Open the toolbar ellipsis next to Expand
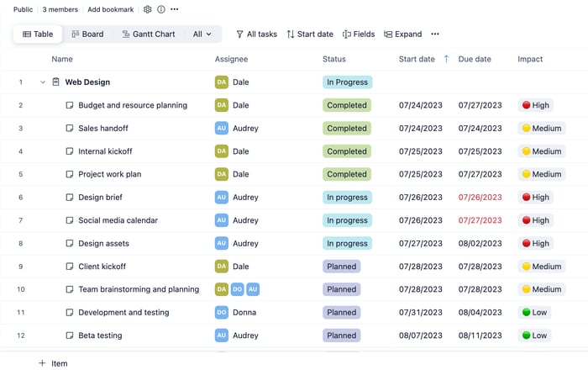 click(435, 34)
